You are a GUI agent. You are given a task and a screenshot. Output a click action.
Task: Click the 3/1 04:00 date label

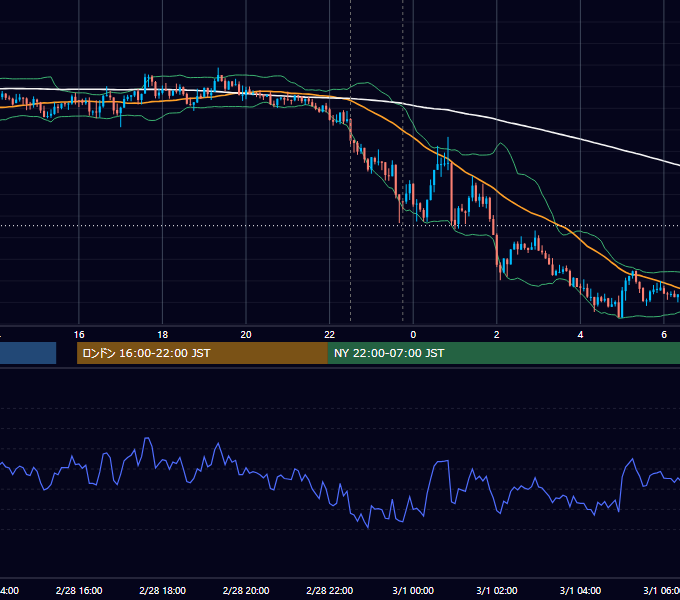pos(580,590)
